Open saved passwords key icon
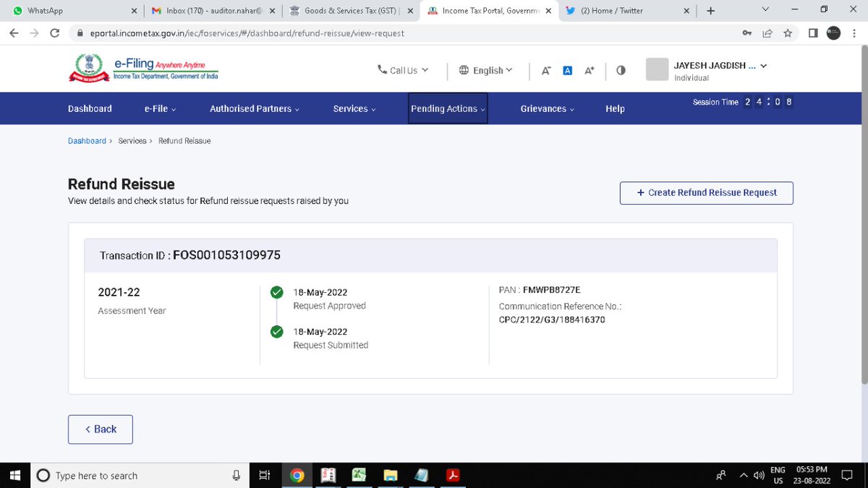The image size is (868, 488). point(746,33)
